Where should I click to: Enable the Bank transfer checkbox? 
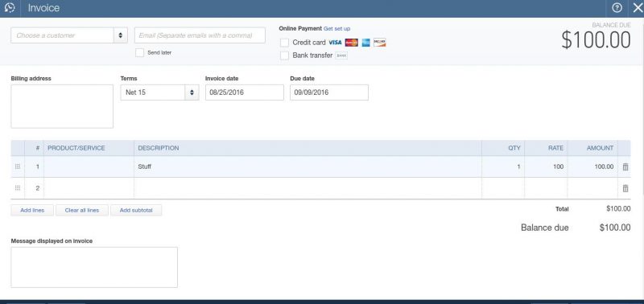(x=284, y=55)
